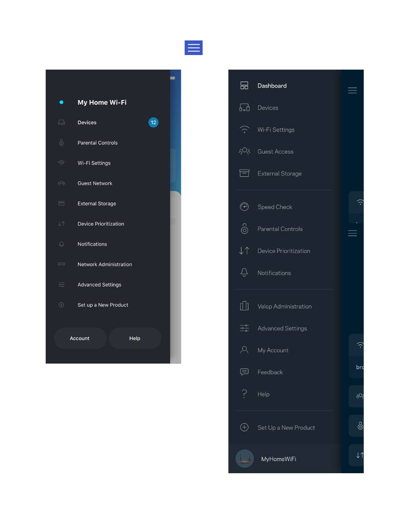Open the Speed Check gauge icon
396x532 pixels.
(x=244, y=207)
